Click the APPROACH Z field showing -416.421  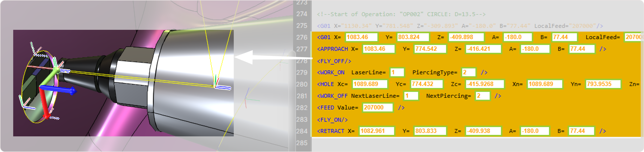point(483,49)
